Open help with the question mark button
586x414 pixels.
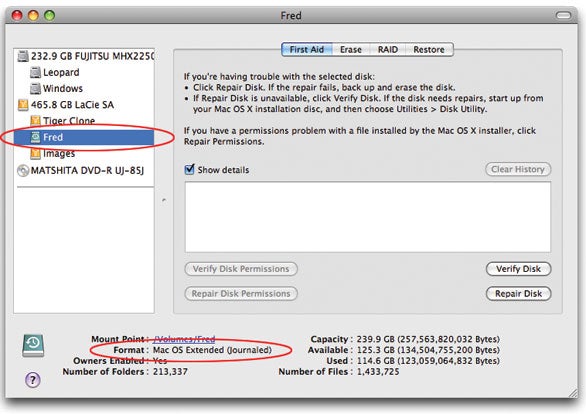33,380
